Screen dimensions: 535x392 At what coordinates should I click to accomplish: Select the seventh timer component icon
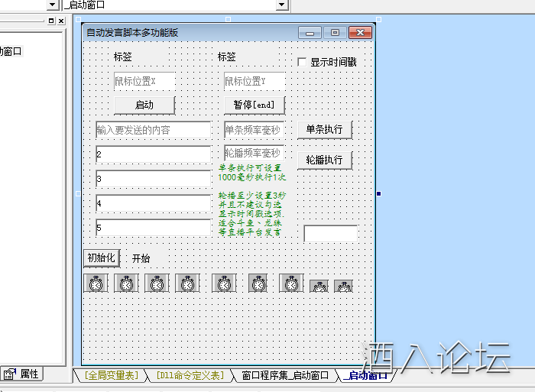coord(290,283)
